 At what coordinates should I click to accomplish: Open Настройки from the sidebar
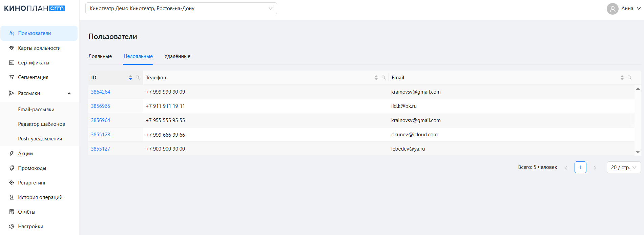tap(30, 227)
